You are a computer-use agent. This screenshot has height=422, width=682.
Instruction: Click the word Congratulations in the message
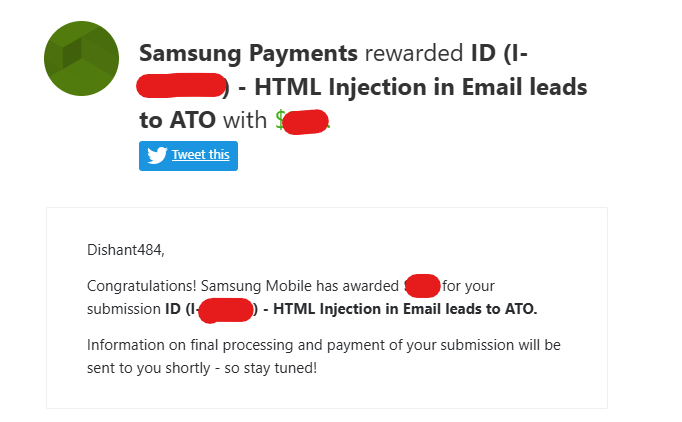pos(142,286)
